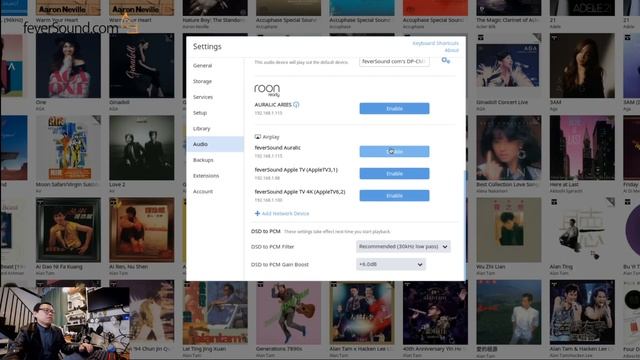This screenshot has width=640, height=360.
Task: Open the About link
Action: coord(451,50)
